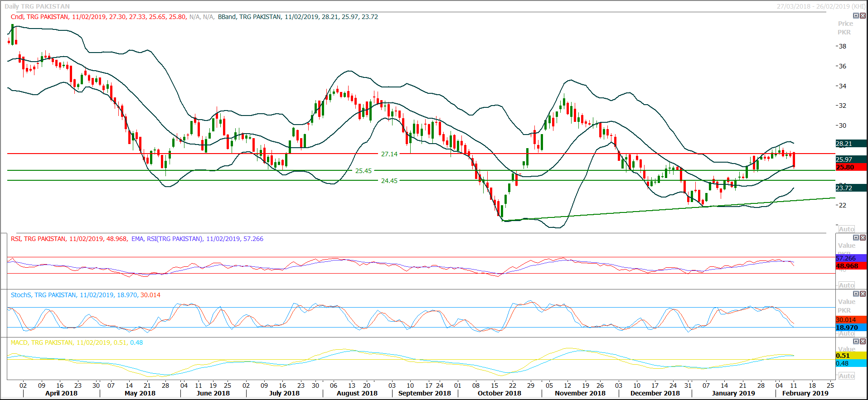The width and height of the screenshot is (868, 400).
Task: Toggle Auto scaling on the StochS axis
Action: (846, 333)
